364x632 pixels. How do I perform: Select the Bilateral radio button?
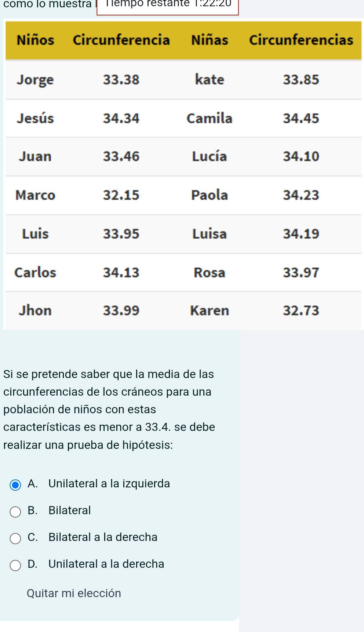(15, 512)
